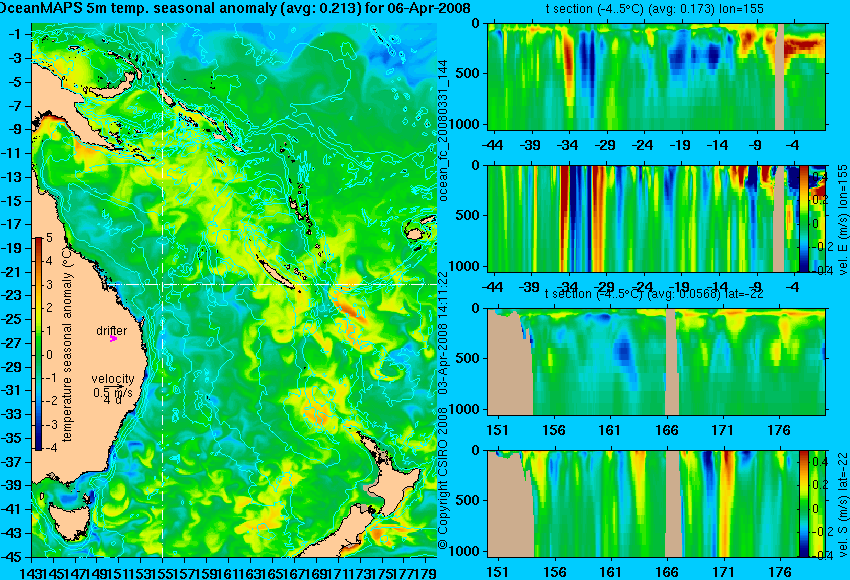Viewport: 850px width, 580px height.
Task: Click the 'drifter' legend label
Action: [x=112, y=331]
